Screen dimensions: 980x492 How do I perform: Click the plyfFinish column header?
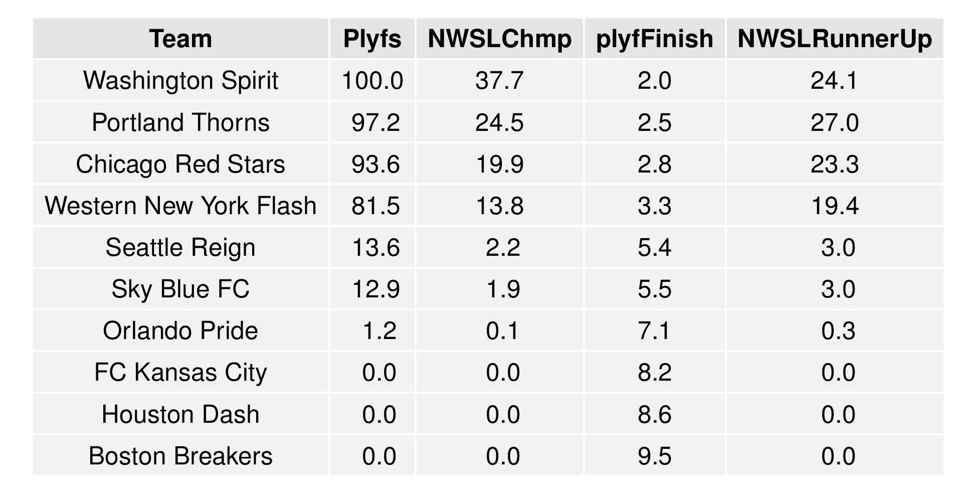tap(654, 39)
